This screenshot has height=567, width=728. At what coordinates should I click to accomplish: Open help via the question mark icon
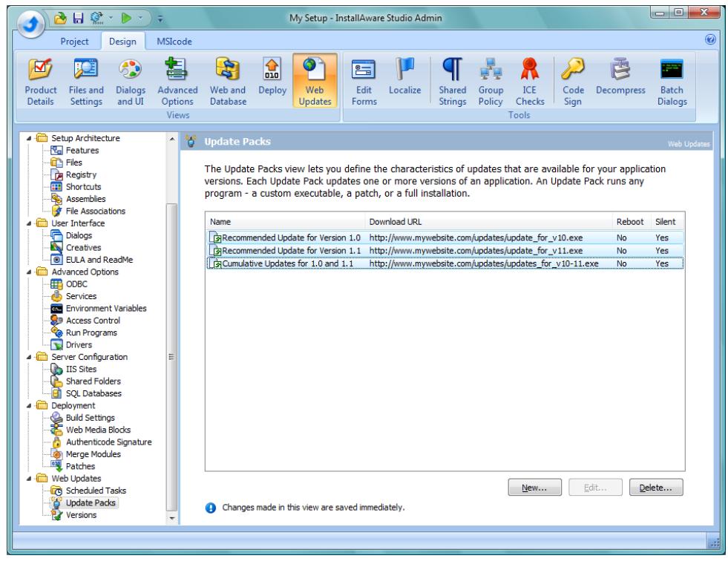[710, 39]
